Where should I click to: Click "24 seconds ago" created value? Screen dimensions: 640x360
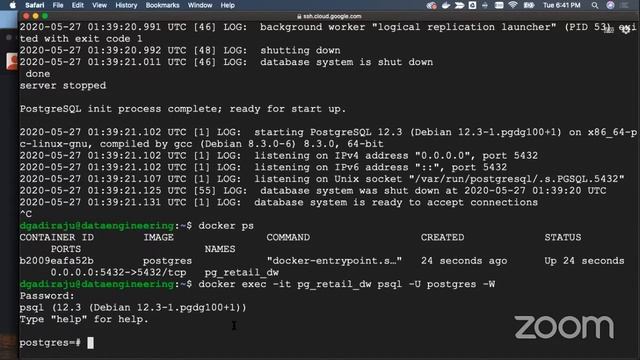pyautogui.click(x=464, y=261)
